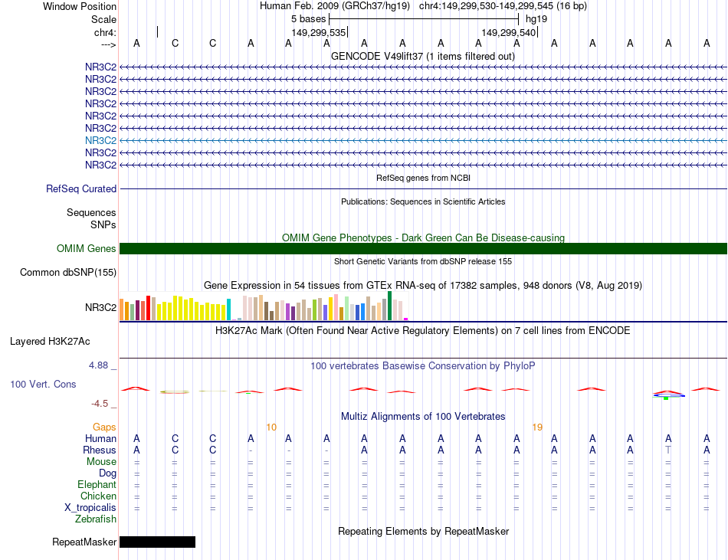Click the H3K27Ac Mark track title
Viewport: 728px width, 560px height.
pyautogui.click(x=423, y=331)
